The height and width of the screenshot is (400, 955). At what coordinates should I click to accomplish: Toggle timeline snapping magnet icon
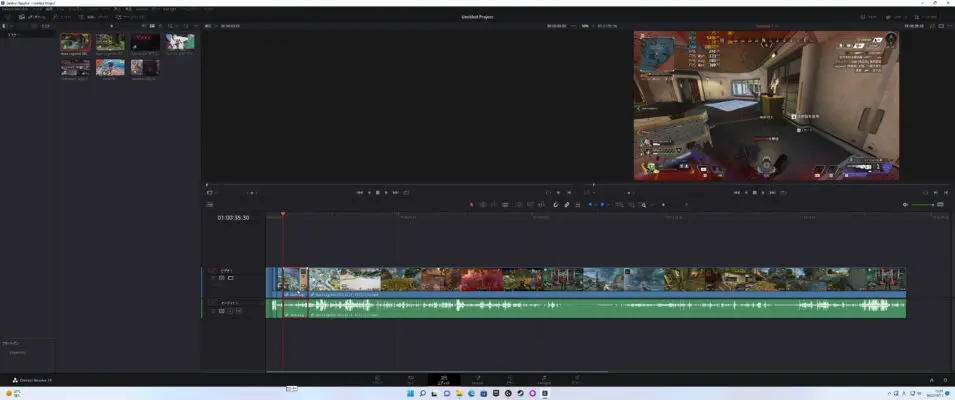click(x=555, y=205)
